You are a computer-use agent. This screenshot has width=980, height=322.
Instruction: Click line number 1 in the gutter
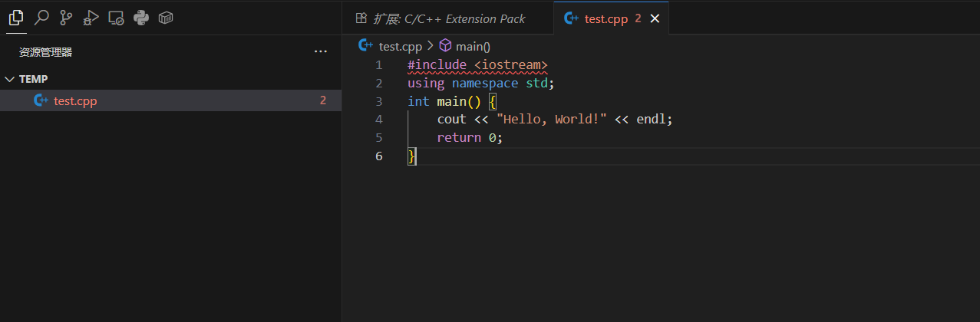378,64
